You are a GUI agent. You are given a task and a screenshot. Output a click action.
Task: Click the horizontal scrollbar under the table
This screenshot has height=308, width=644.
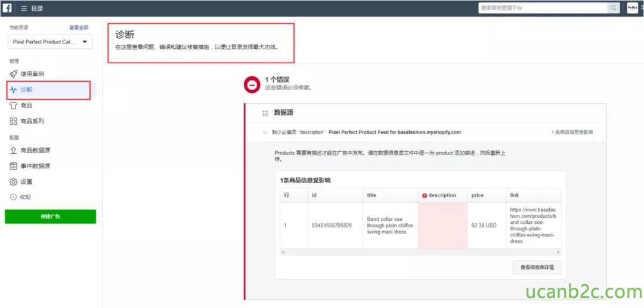[x=420, y=252]
